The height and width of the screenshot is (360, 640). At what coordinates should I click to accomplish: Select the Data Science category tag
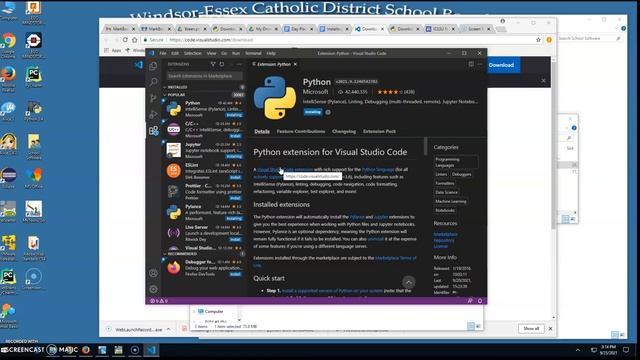coord(446,192)
